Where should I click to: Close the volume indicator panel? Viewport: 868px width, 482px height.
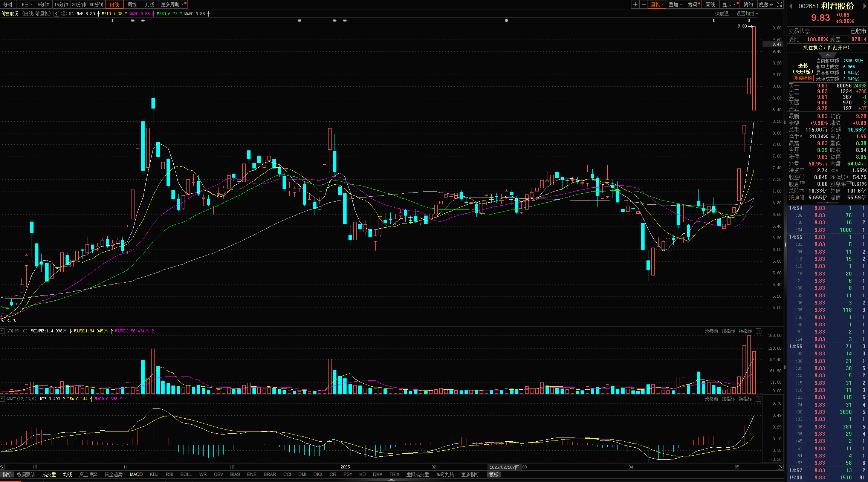coord(758,331)
